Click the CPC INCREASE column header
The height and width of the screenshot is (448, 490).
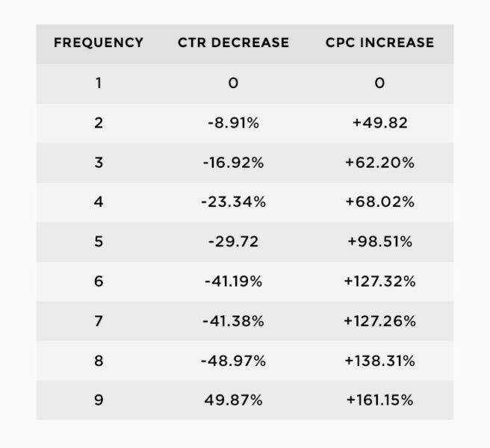[x=379, y=43]
